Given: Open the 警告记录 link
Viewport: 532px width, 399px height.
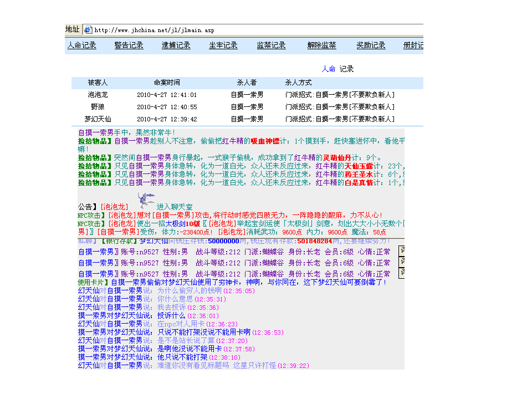Looking at the screenshot, I should pyautogui.click(x=129, y=45).
